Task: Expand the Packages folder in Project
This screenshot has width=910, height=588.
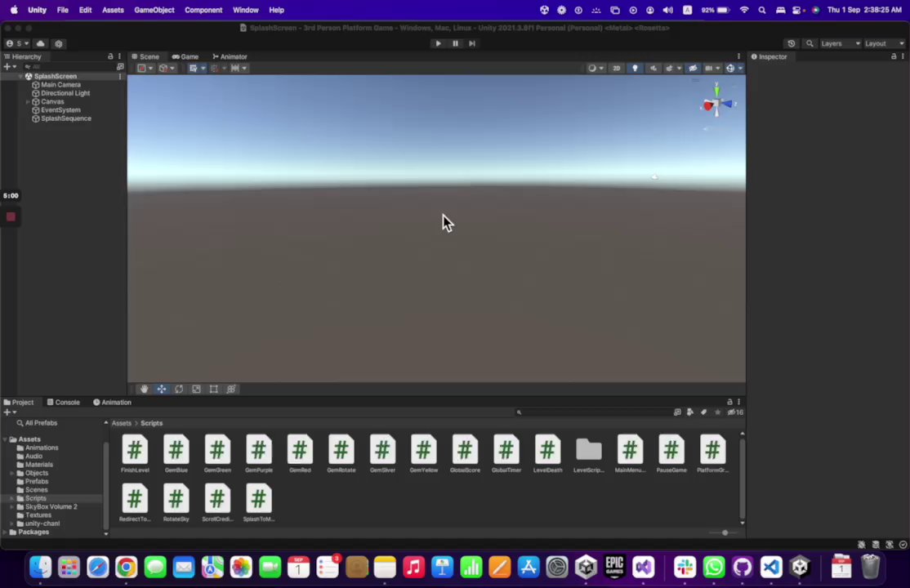Action: pos(5,532)
